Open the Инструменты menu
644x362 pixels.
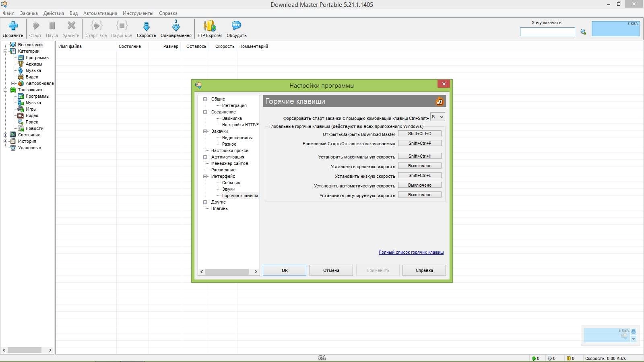pyautogui.click(x=138, y=13)
